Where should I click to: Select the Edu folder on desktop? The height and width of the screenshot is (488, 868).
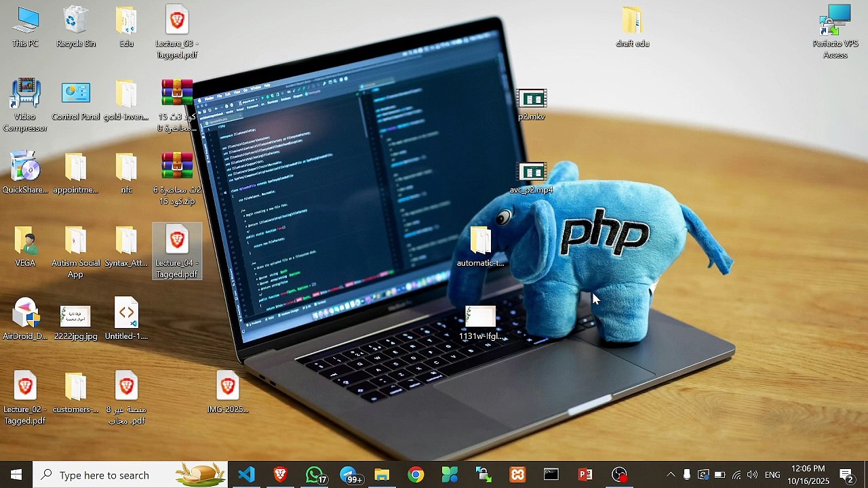(x=126, y=27)
